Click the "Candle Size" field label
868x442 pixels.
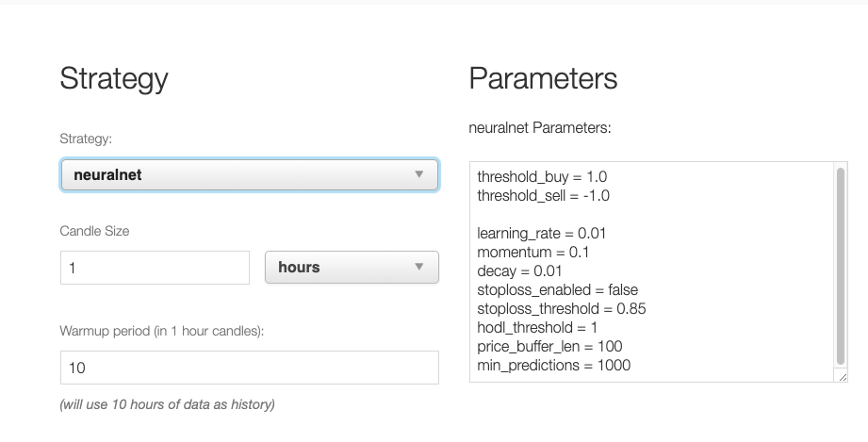(94, 231)
